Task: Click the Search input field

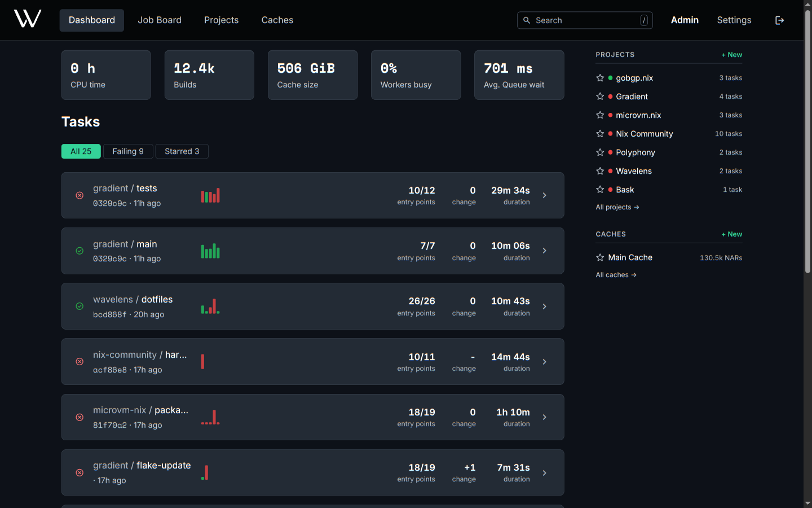Action: pyautogui.click(x=585, y=20)
